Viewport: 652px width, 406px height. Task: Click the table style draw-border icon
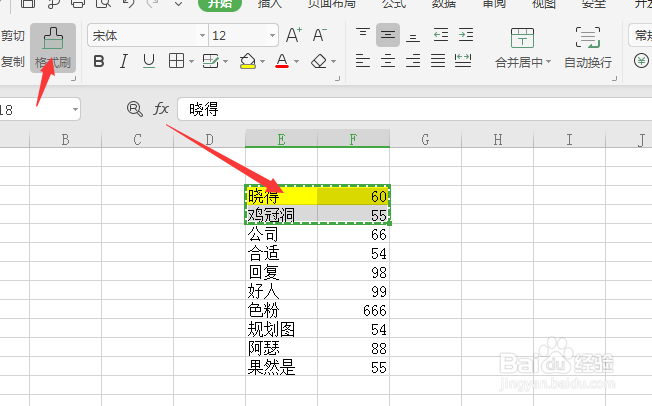(210, 61)
